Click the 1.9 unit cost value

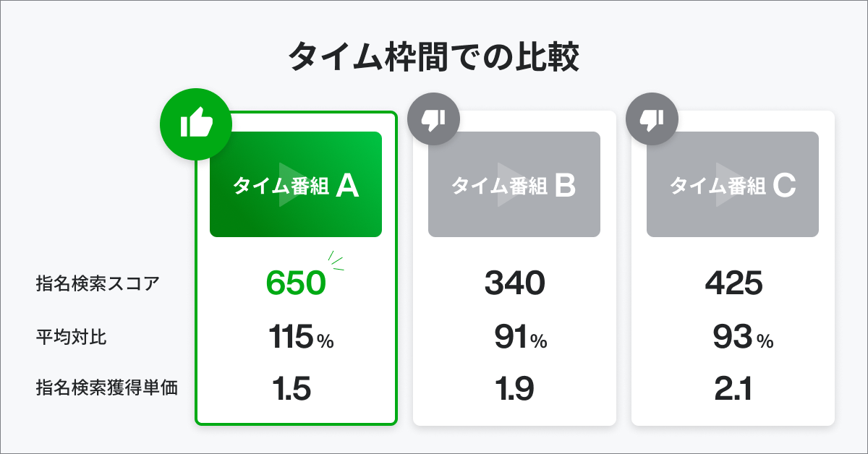pos(514,390)
